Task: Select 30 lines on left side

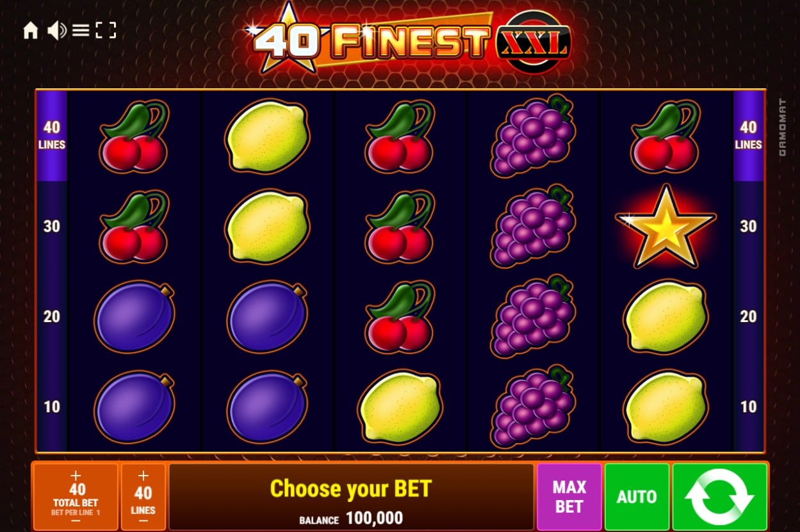Action: 52,227
